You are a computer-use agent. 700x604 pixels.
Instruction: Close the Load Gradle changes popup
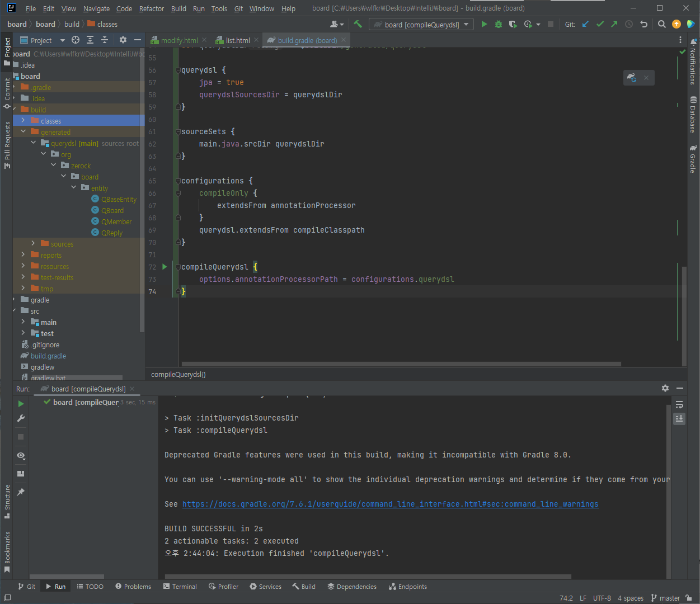coord(646,78)
